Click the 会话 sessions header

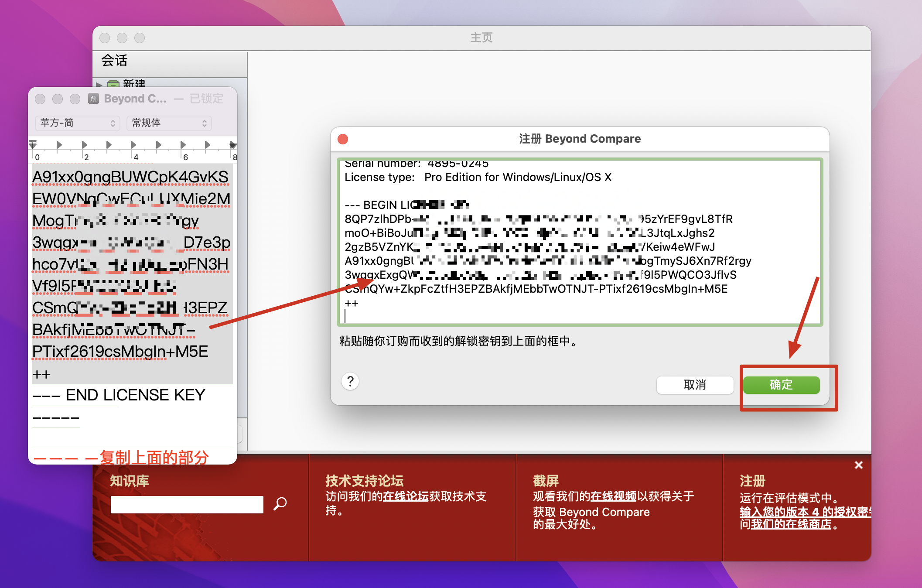pyautogui.click(x=114, y=60)
